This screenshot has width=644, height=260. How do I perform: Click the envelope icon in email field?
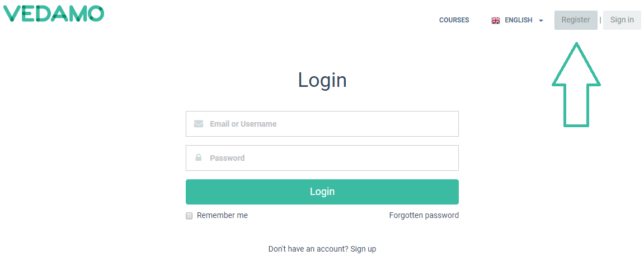pos(199,124)
